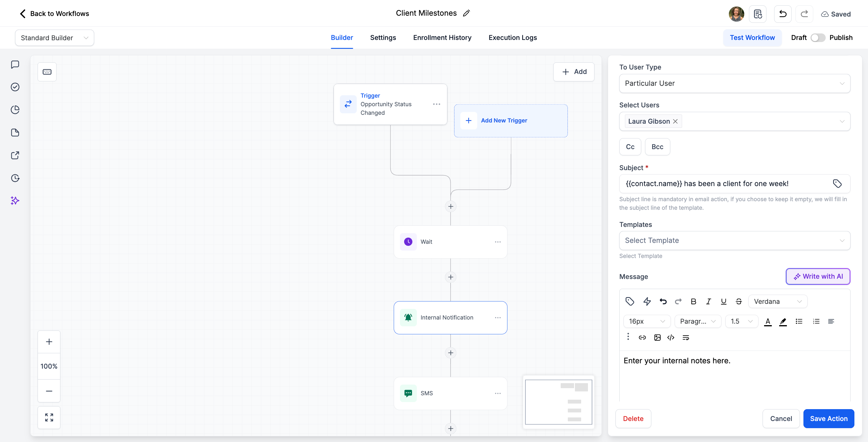The width and height of the screenshot is (868, 442).
Task: Open the Standard Builder dropdown
Action: [x=54, y=38]
